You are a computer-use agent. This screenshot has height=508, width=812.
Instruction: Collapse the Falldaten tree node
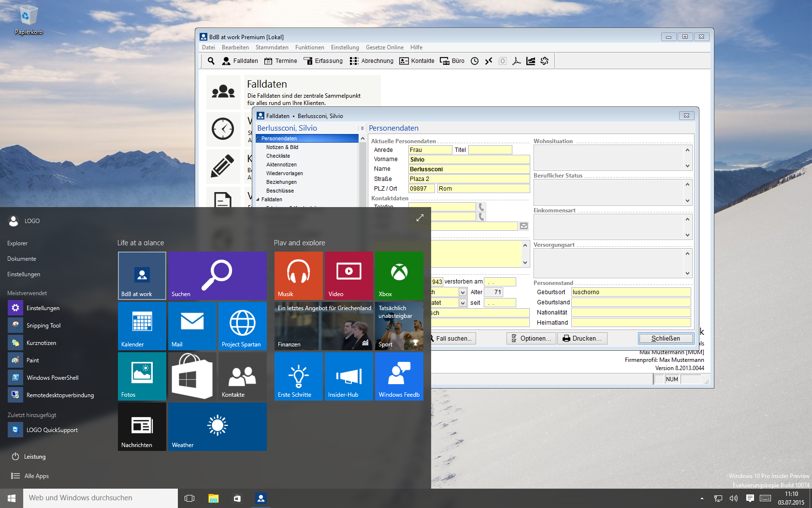pos(258,199)
